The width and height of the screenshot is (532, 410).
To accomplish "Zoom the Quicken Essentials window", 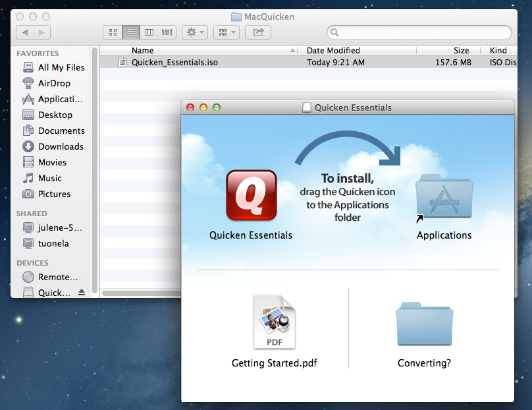I will click(217, 107).
